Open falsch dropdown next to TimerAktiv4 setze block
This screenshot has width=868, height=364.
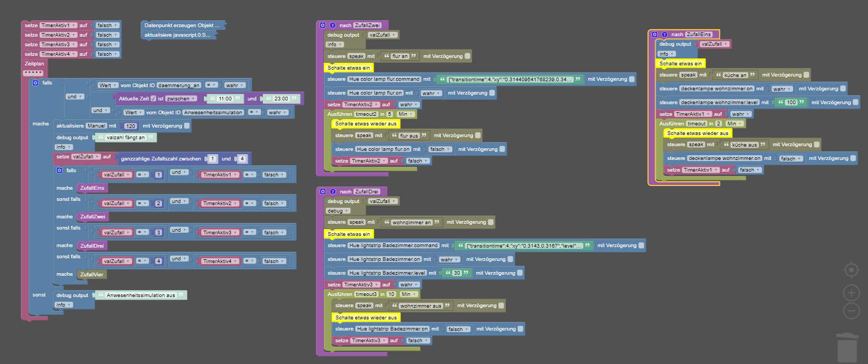pyautogui.click(x=107, y=54)
